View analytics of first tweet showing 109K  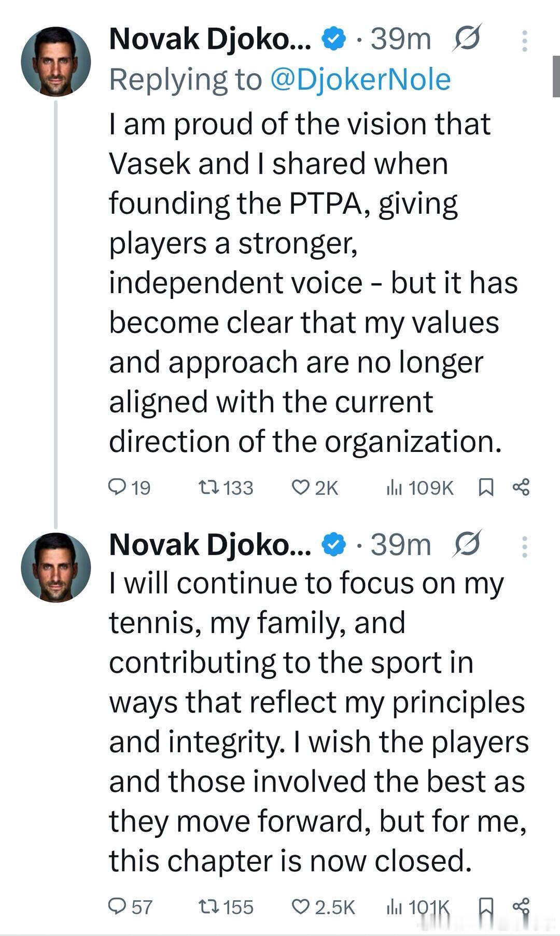(x=394, y=487)
